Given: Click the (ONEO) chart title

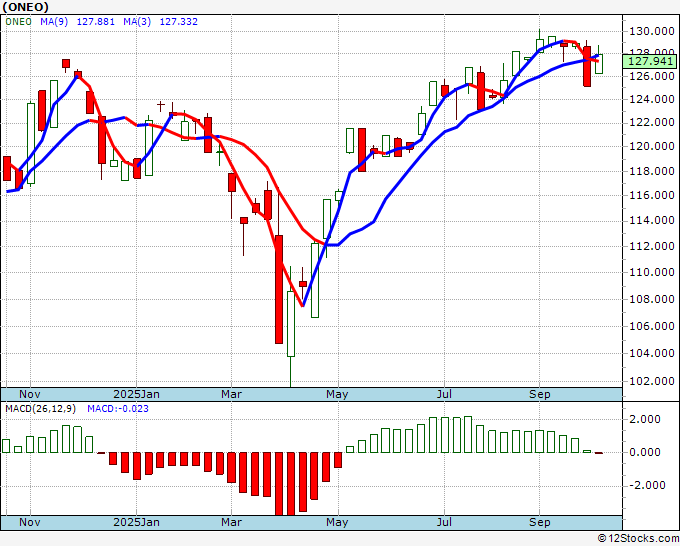Looking at the screenshot, I should pyautogui.click(x=25, y=7).
